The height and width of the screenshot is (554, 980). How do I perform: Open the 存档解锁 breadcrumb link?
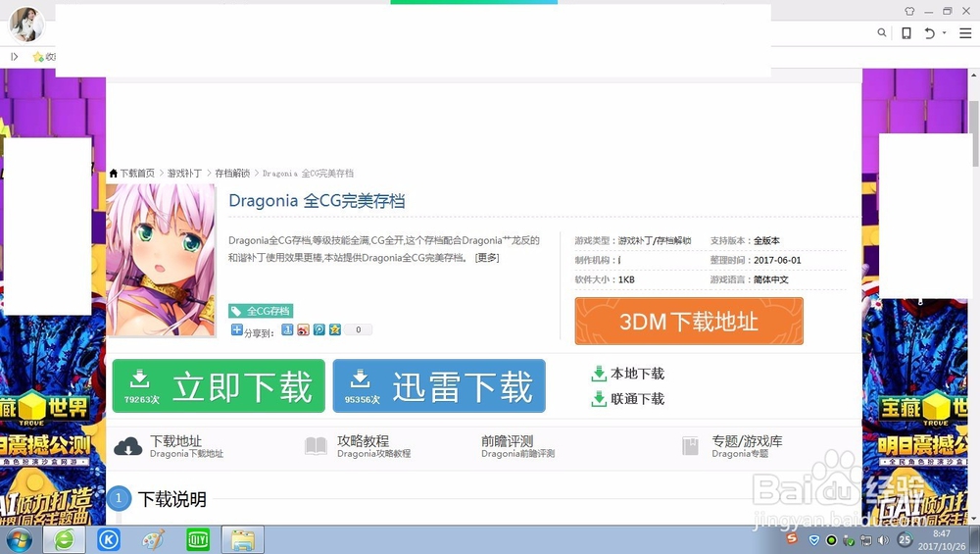[232, 174]
